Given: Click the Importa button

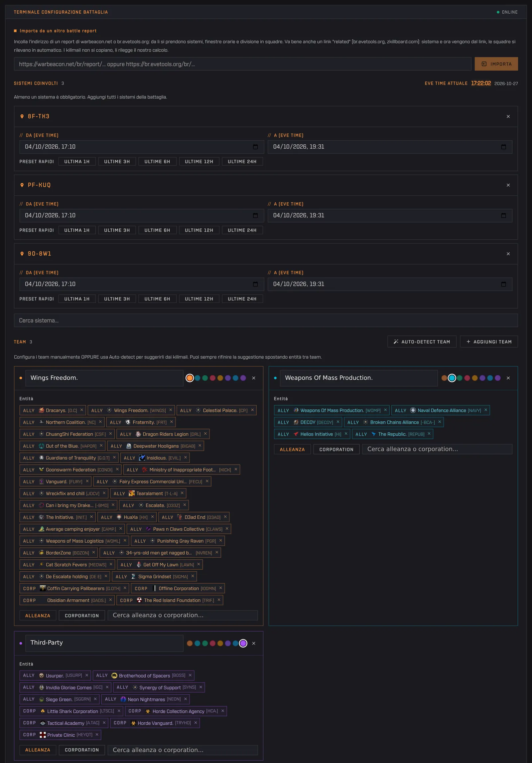Looking at the screenshot, I should click(x=496, y=64).
